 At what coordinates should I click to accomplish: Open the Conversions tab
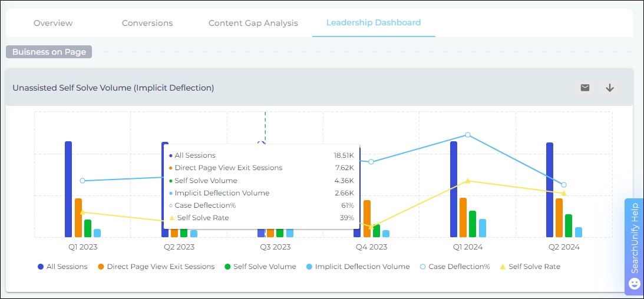(147, 23)
